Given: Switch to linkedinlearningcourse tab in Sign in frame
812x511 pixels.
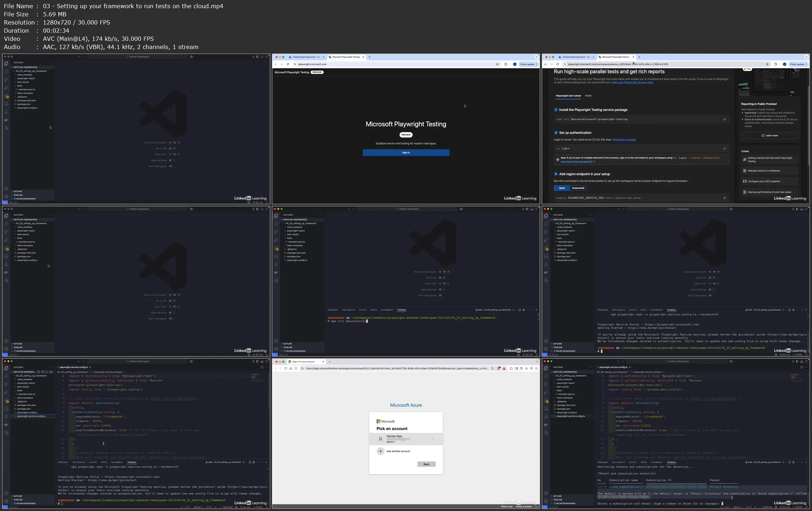Looking at the screenshot, I should (x=306, y=57).
